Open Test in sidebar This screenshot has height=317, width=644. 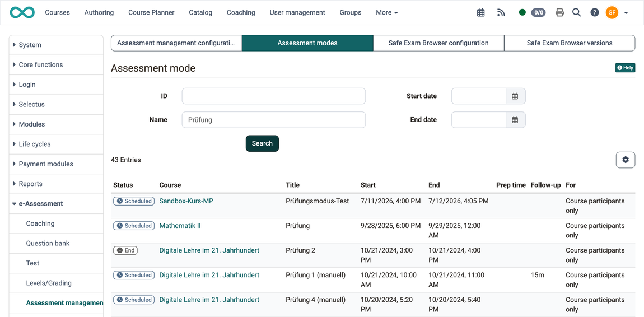[x=33, y=263]
